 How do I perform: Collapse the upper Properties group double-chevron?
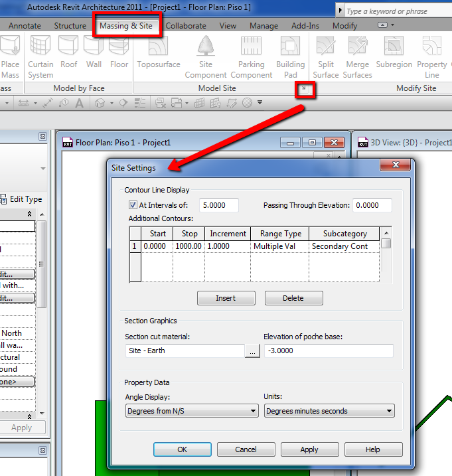[x=29, y=214]
